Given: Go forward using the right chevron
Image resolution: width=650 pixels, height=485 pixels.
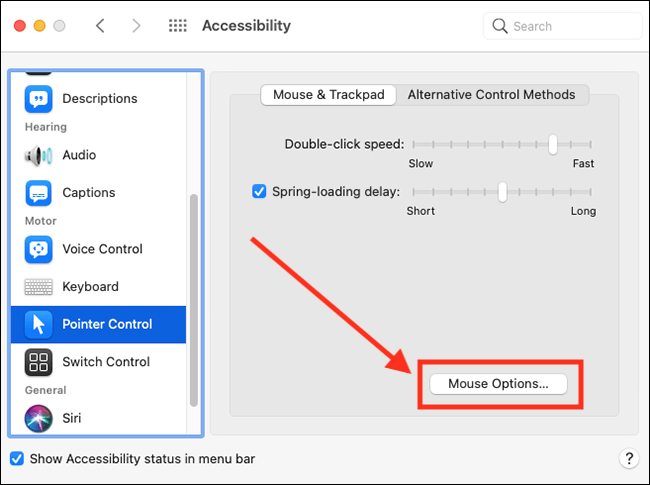Looking at the screenshot, I should point(138,26).
